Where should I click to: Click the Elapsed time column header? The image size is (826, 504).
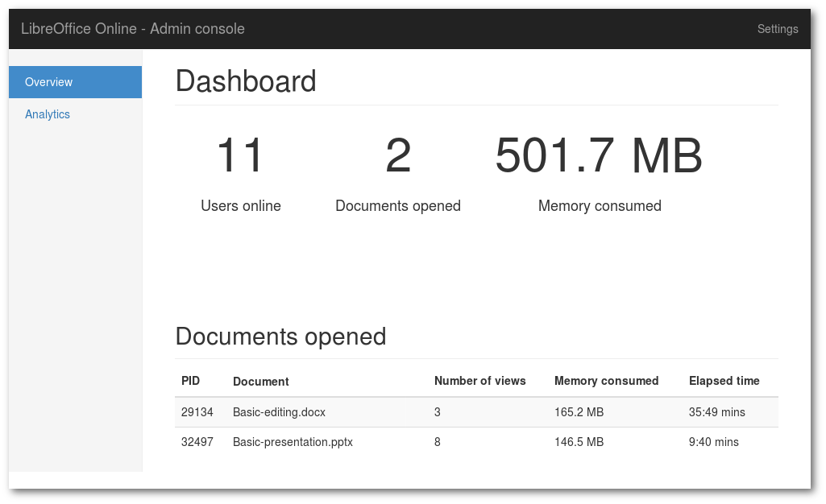click(724, 381)
